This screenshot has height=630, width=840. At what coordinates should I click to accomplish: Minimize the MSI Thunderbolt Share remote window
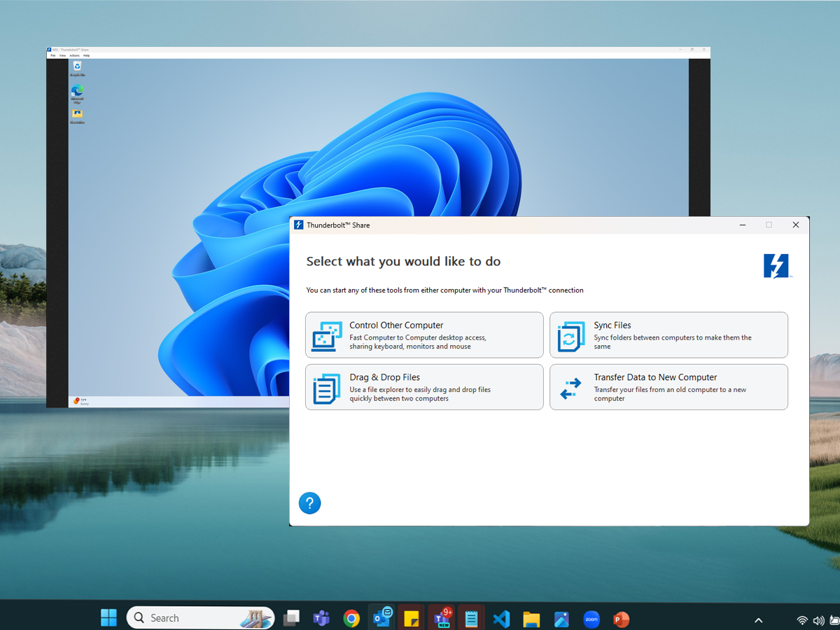click(x=680, y=50)
